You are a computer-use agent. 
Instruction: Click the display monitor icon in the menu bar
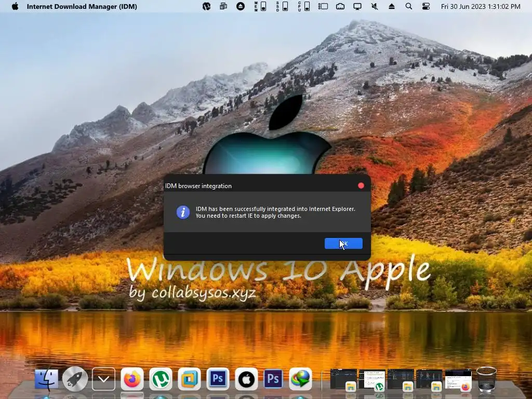pyautogui.click(x=357, y=6)
